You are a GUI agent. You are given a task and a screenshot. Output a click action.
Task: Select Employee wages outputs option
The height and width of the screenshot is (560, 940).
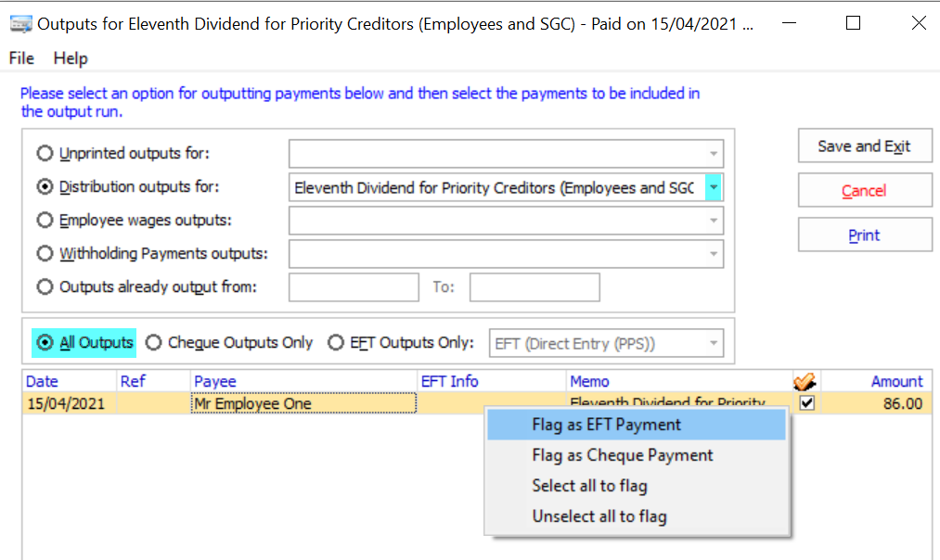45,221
